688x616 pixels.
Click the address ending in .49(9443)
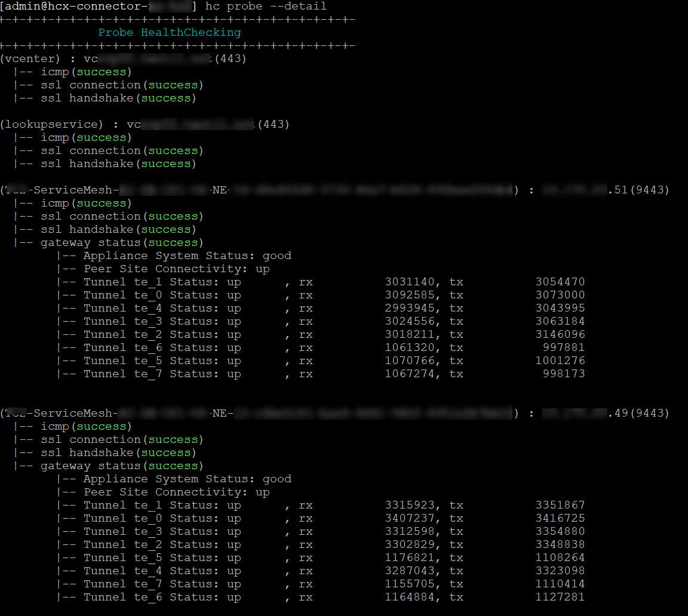[606, 413]
